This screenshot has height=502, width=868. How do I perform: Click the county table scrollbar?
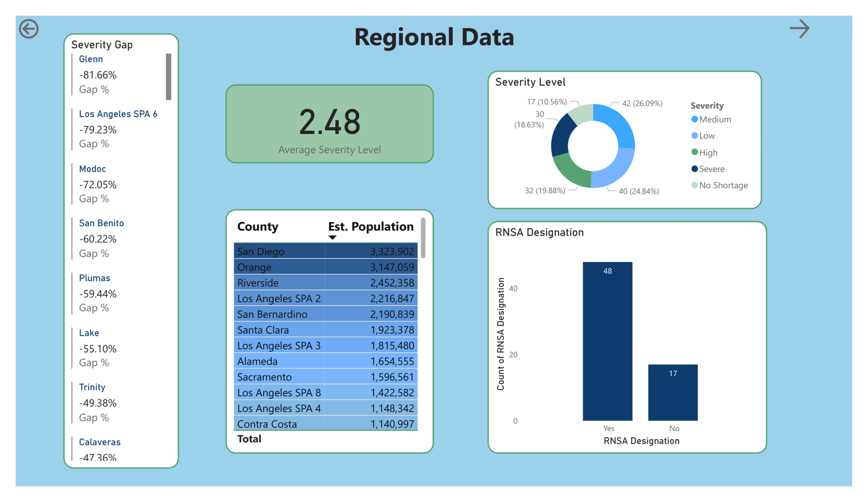[x=423, y=238]
